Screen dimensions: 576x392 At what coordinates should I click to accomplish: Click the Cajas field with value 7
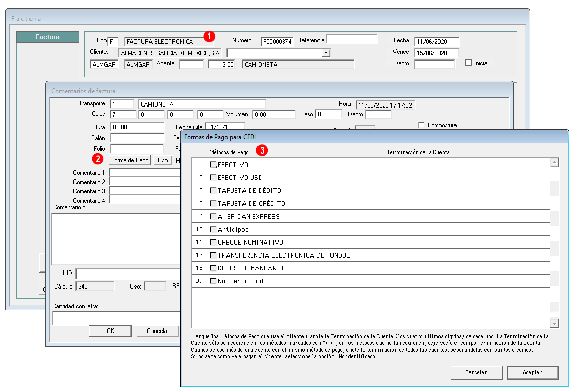[x=123, y=114]
